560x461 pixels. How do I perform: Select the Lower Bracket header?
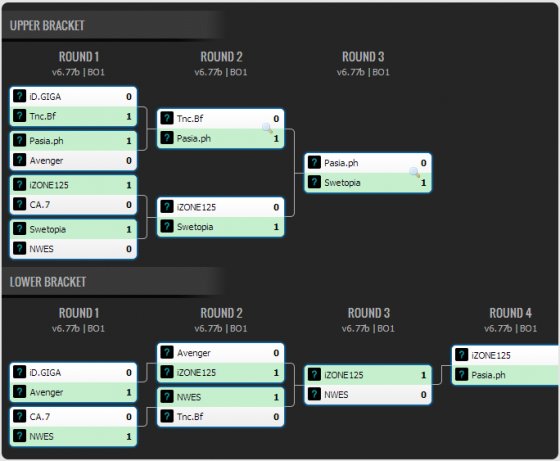pyautogui.click(x=48, y=282)
